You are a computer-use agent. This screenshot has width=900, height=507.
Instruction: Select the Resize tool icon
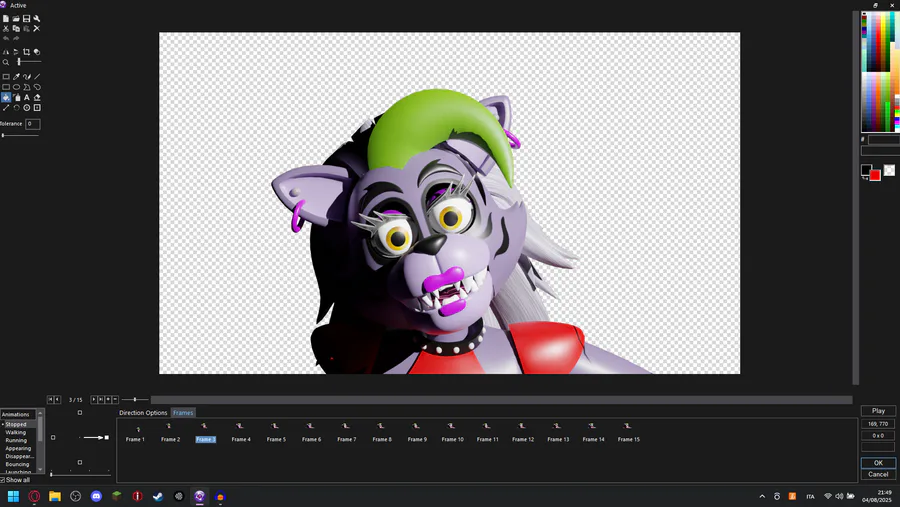[6, 108]
